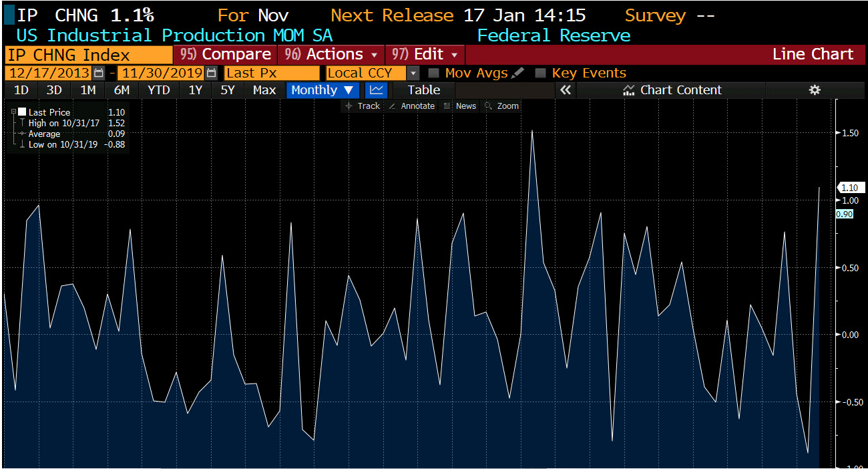Image resolution: width=868 pixels, height=469 pixels.
Task: Open the 96) Actions dropdown menu
Action: tap(330, 54)
